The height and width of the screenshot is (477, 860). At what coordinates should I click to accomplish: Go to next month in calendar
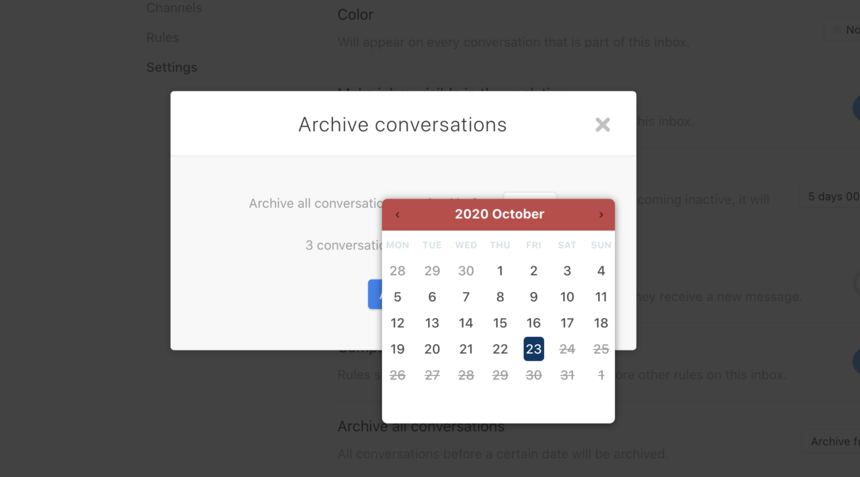coord(601,215)
